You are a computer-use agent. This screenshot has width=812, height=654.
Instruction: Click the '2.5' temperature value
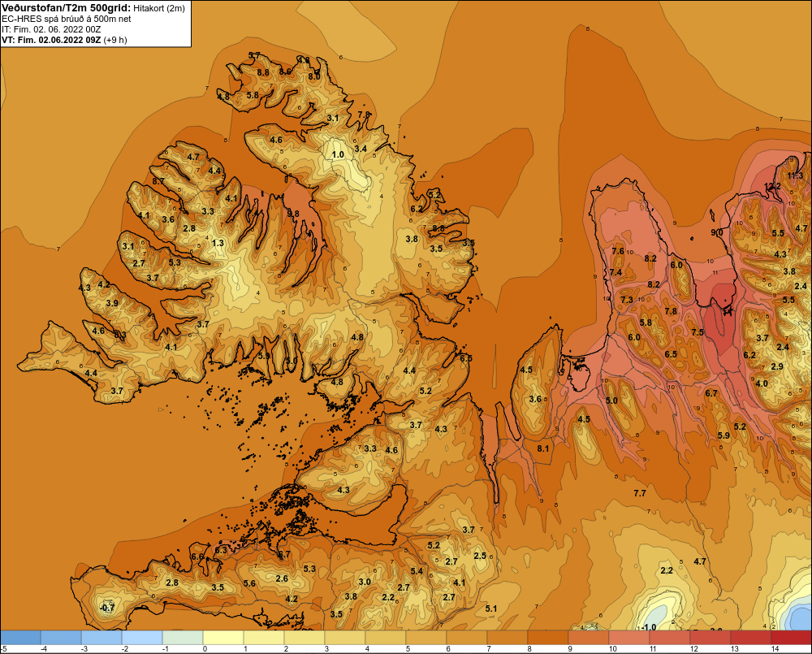480,556
